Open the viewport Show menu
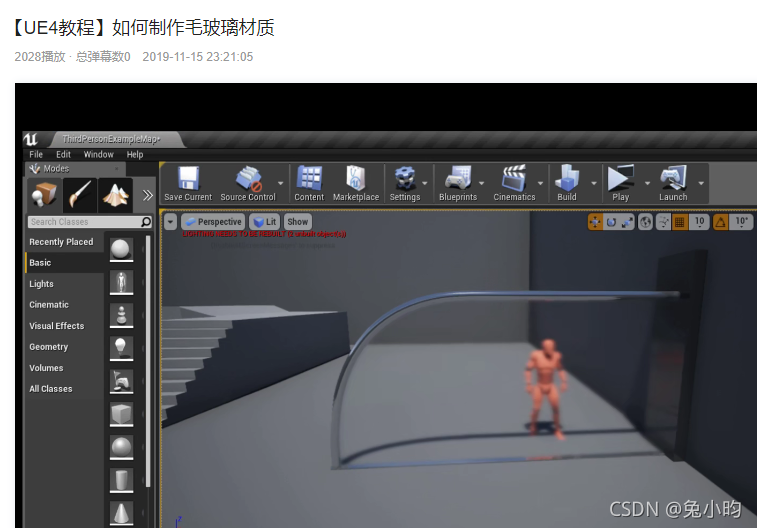This screenshot has height=528, width=757. [x=297, y=222]
